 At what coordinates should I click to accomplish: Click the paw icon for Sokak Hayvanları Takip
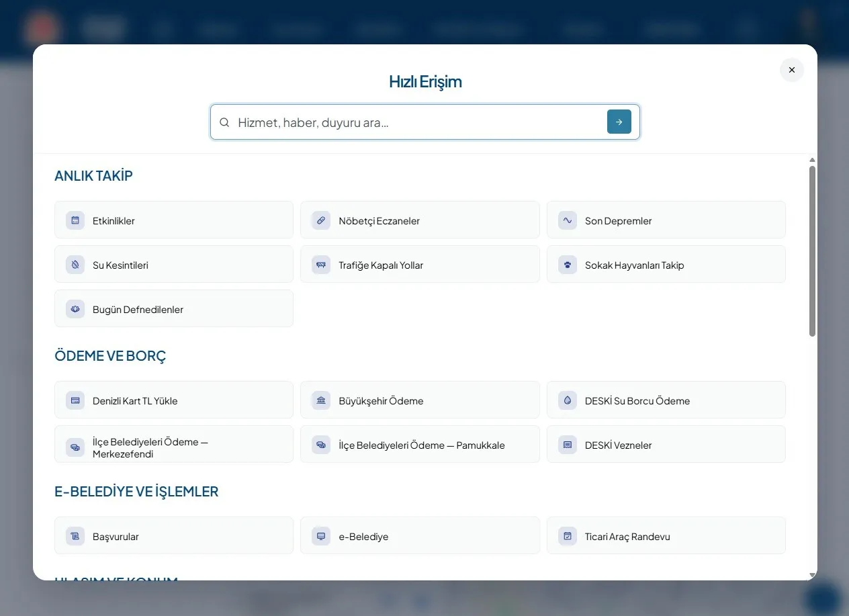click(x=568, y=265)
